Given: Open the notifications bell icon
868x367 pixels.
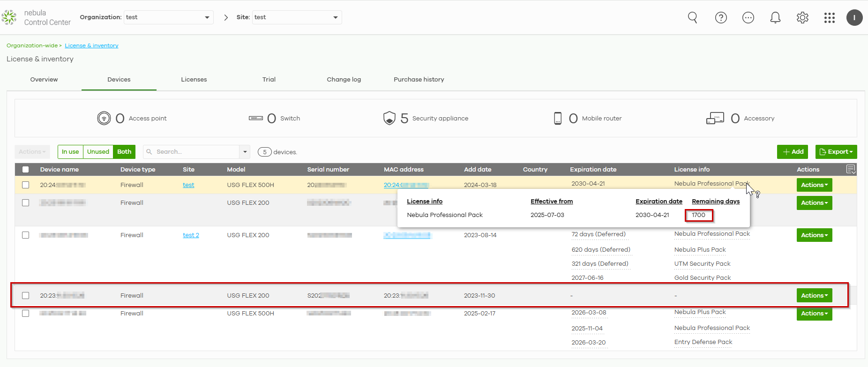Looking at the screenshot, I should coord(775,18).
